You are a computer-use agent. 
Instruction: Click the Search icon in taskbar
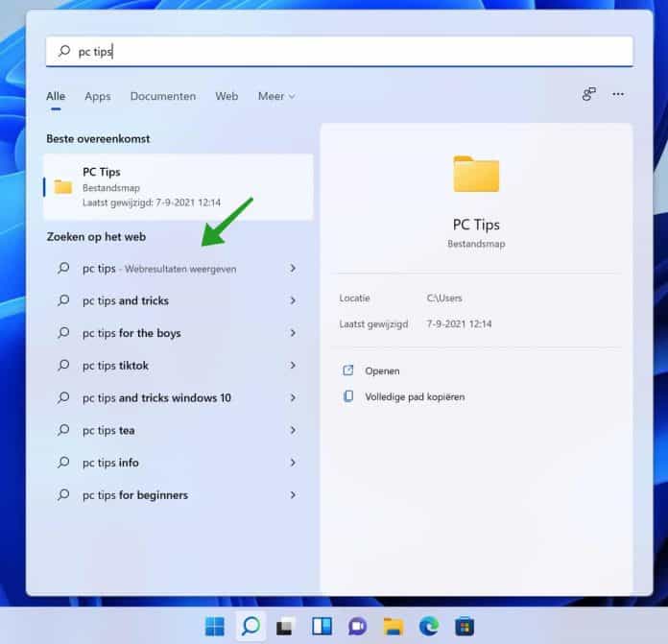pyautogui.click(x=250, y=627)
